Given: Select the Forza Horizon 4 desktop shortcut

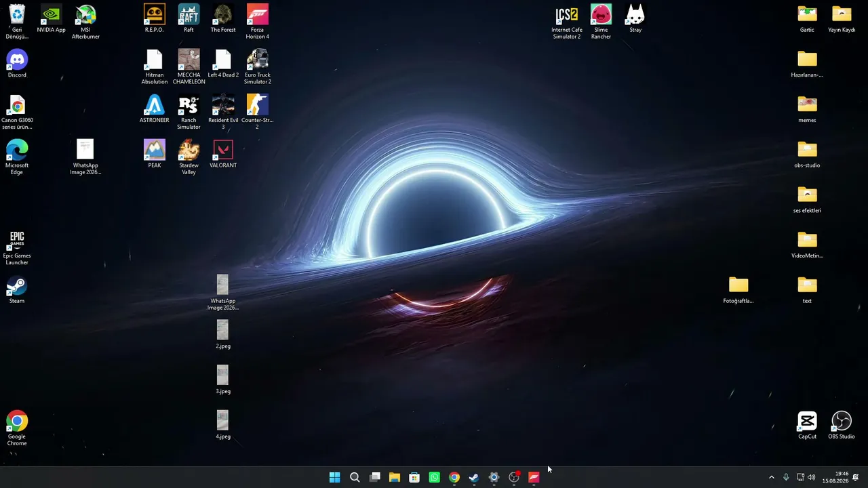Looking at the screenshot, I should point(257,22).
